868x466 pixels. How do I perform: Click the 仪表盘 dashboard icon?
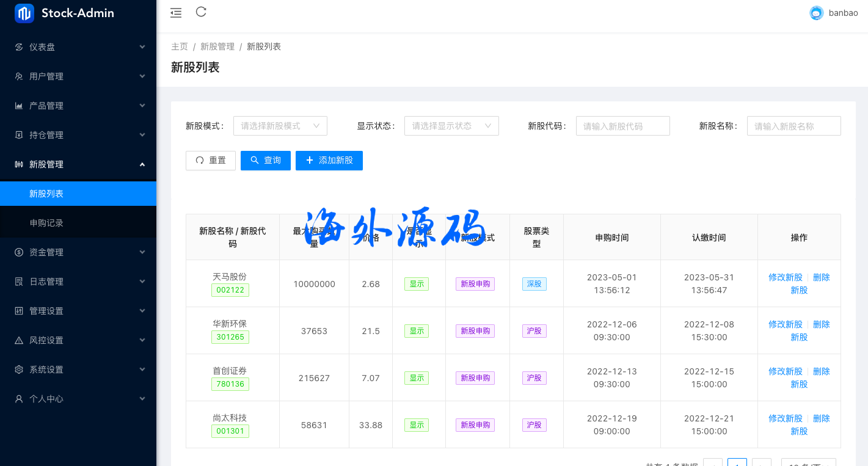tap(19, 47)
